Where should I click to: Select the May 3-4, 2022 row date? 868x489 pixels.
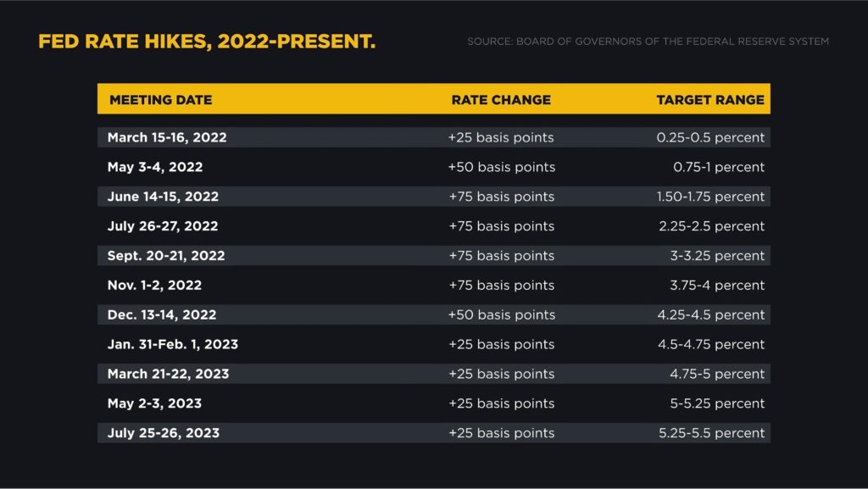[x=155, y=167]
